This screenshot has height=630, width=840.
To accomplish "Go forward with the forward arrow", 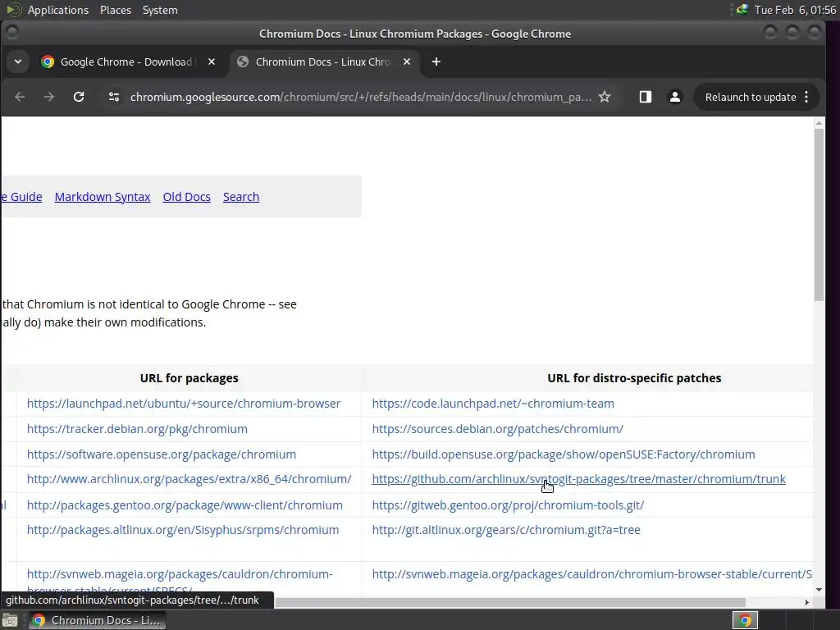I will pyautogui.click(x=48, y=97).
